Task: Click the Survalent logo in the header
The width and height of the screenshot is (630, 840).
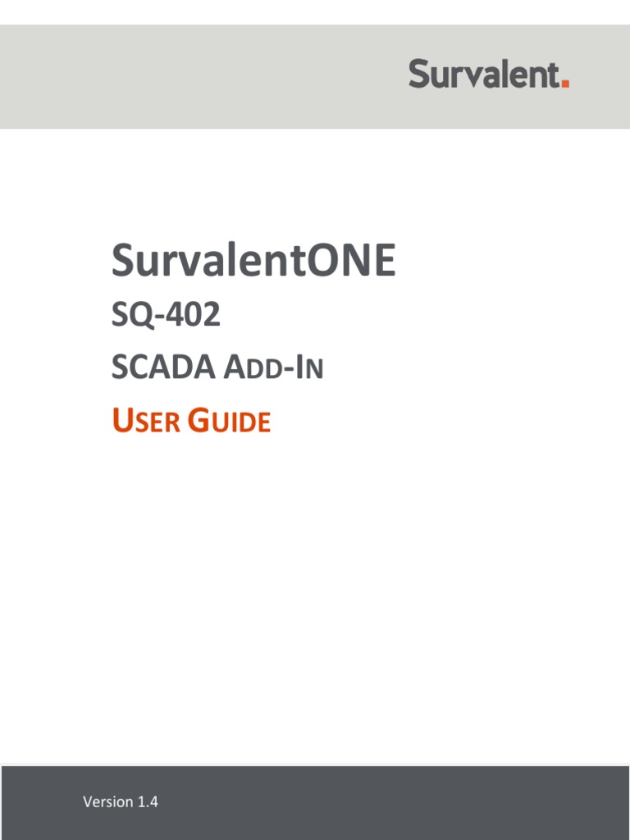Action: pos(487,75)
